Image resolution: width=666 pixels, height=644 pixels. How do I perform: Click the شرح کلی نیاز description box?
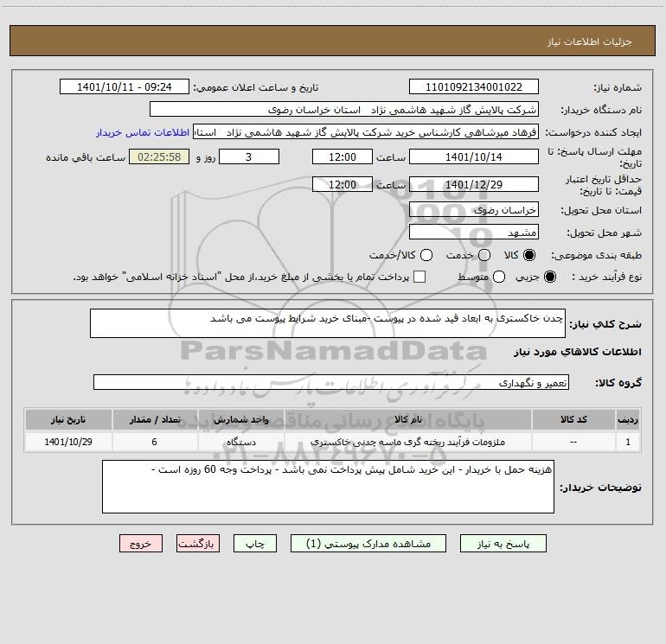(x=328, y=323)
